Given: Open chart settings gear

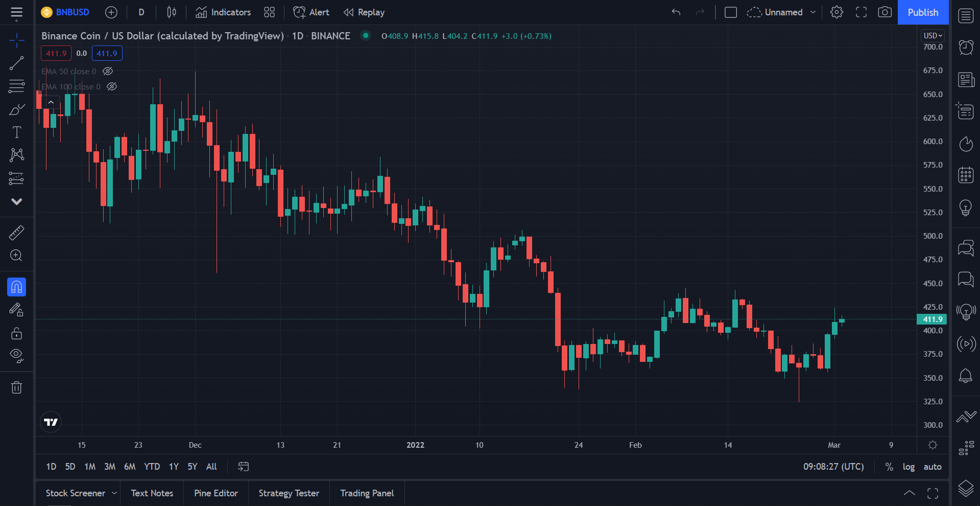Looking at the screenshot, I should pos(836,12).
